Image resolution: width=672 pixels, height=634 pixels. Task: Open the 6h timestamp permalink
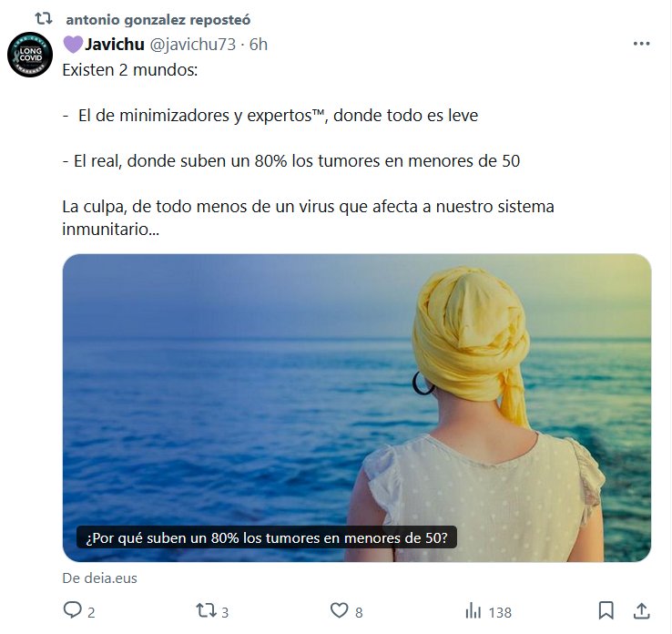coord(259,44)
